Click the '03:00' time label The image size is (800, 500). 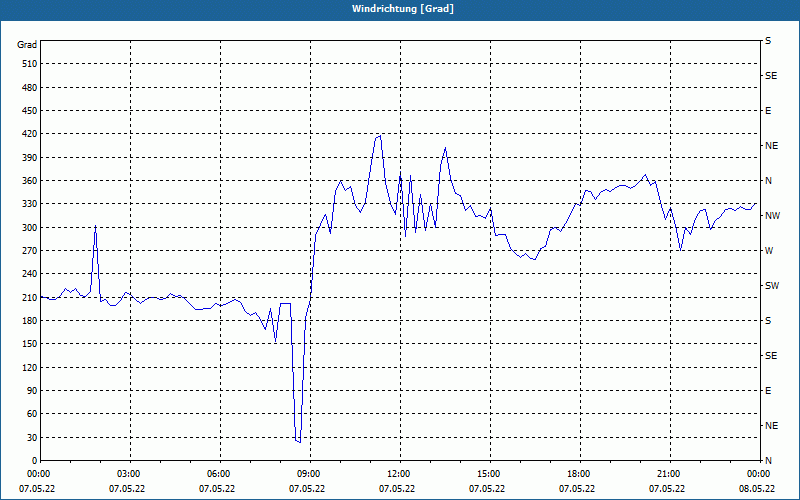[130, 474]
